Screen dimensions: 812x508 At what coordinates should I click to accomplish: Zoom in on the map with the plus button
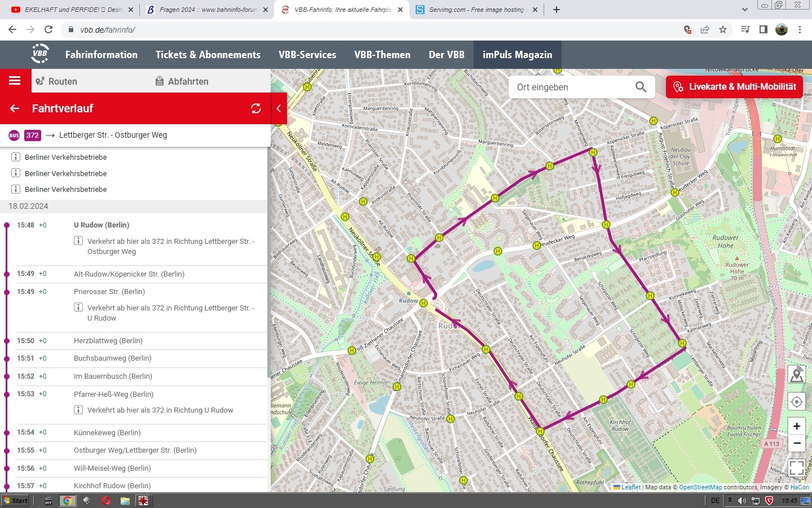click(x=796, y=426)
